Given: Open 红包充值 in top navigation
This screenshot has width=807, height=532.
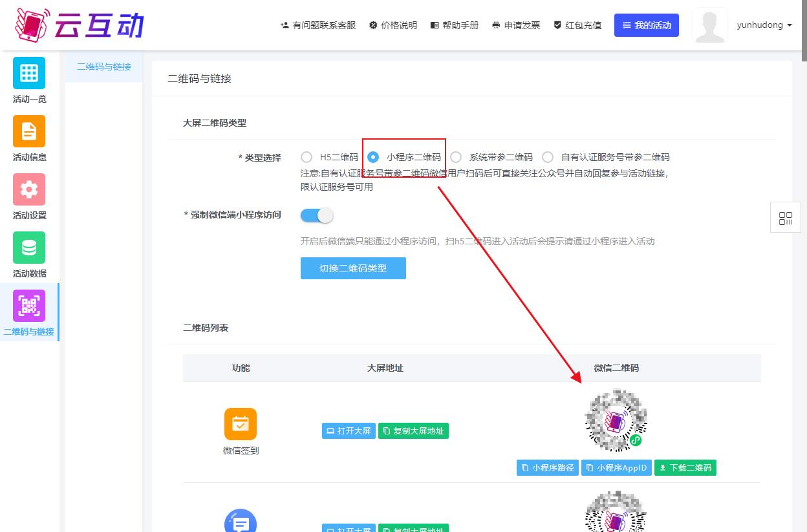Looking at the screenshot, I should point(577,25).
